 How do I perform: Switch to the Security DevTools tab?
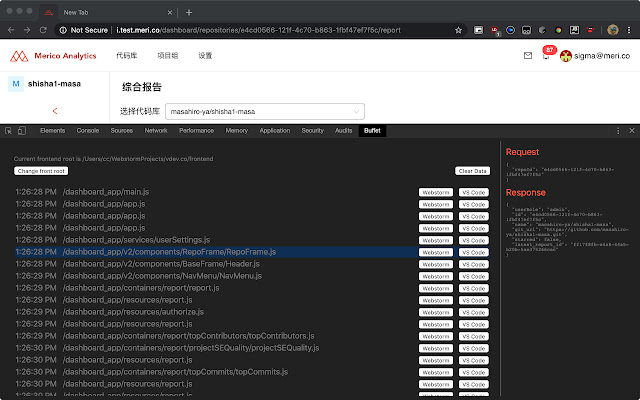(313, 131)
